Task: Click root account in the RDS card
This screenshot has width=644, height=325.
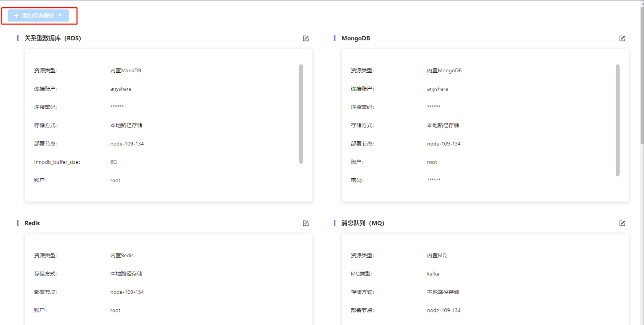Action: pyautogui.click(x=115, y=180)
